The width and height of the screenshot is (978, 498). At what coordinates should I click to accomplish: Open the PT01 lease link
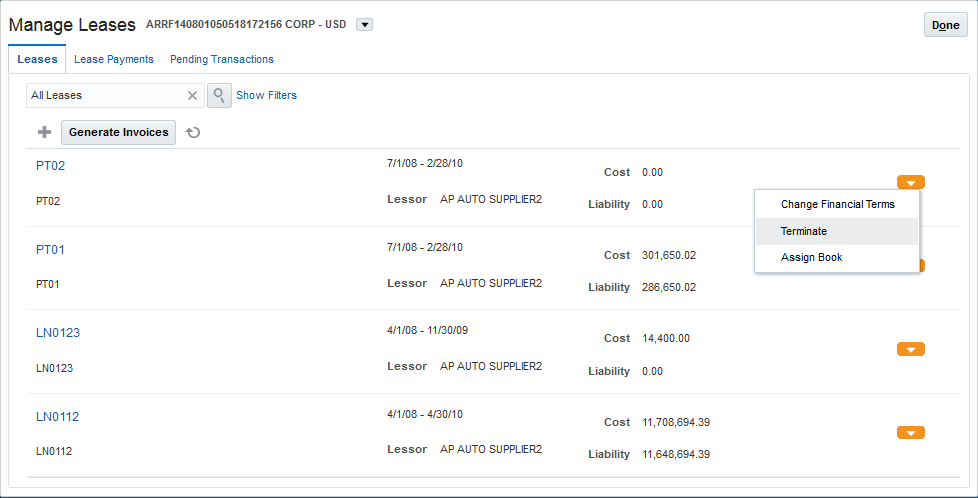[50, 249]
